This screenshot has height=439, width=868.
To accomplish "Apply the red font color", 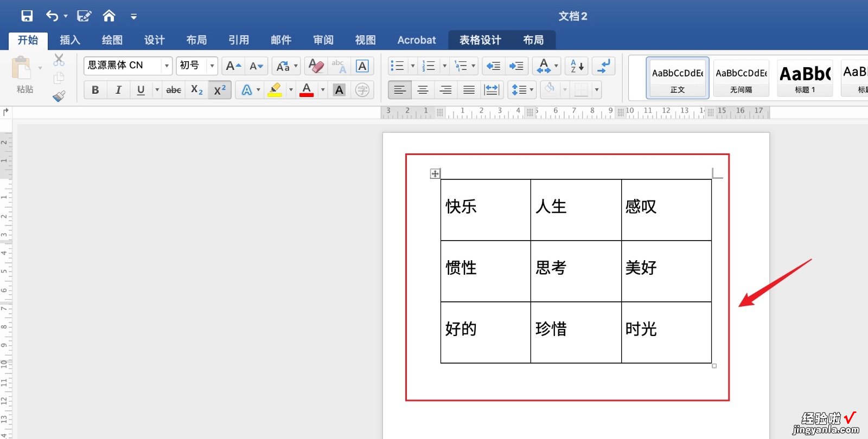I will pos(307,90).
